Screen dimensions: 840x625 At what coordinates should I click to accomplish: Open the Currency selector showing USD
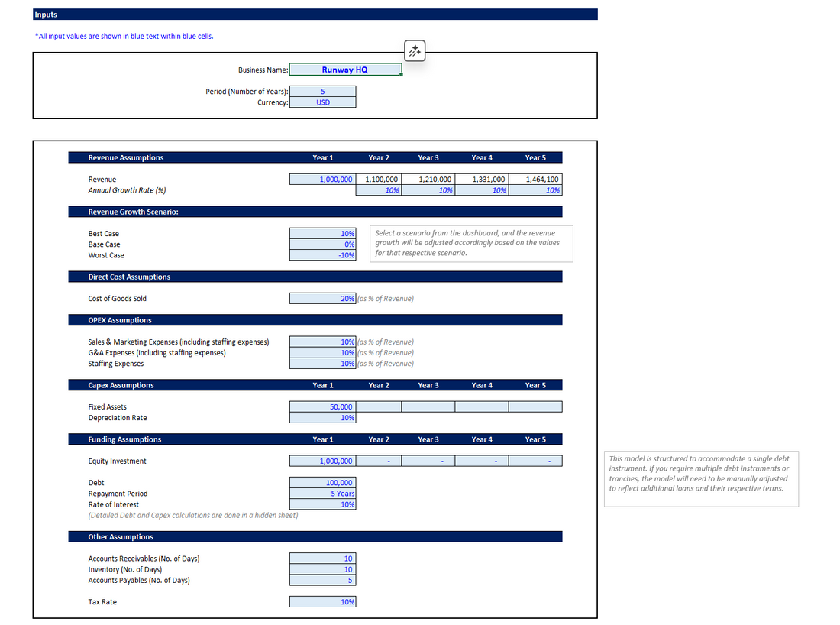(x=322, y=102)
